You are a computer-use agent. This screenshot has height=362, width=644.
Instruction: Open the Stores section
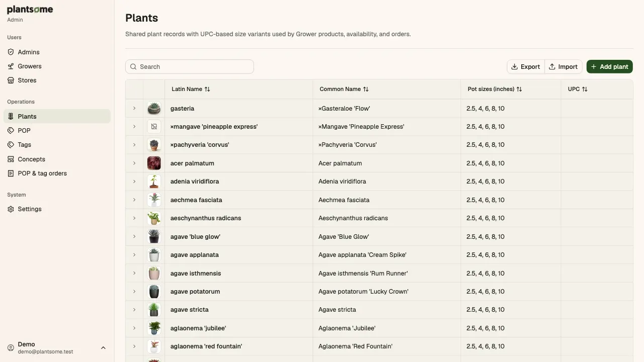tap(57, 80)
